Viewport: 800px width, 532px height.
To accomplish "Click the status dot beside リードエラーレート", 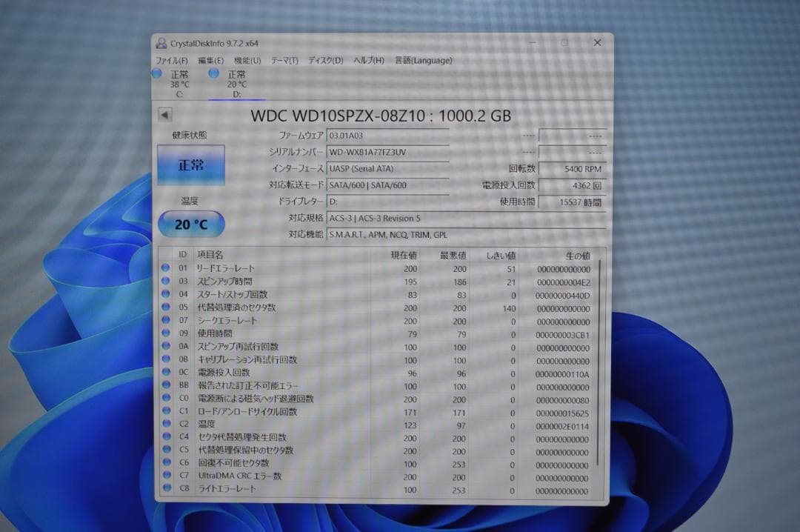I will point(166,268).
